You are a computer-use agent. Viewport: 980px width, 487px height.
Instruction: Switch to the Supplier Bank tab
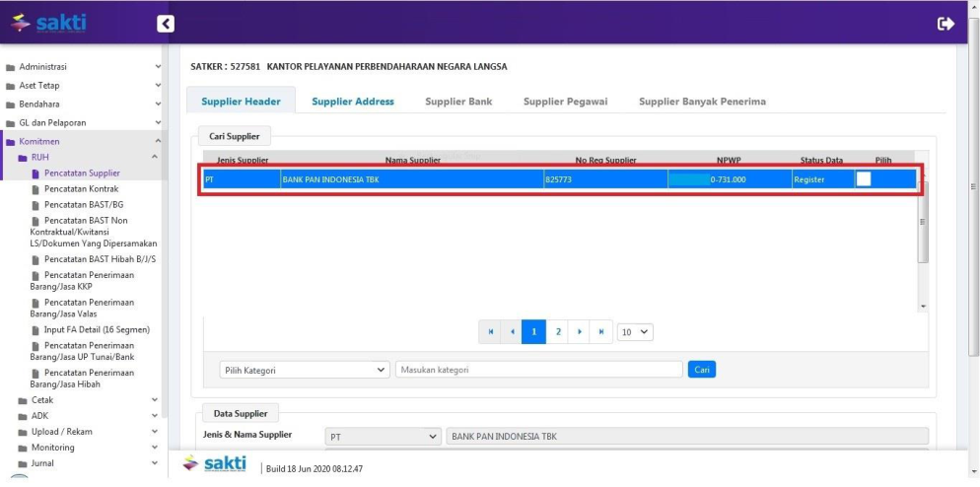pos(458,102)
